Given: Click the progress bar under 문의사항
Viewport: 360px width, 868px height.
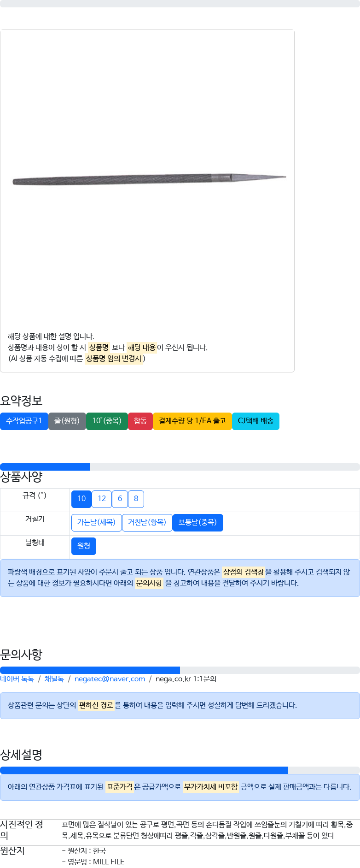Looking at the screenshot, I should tap(180, 670).
